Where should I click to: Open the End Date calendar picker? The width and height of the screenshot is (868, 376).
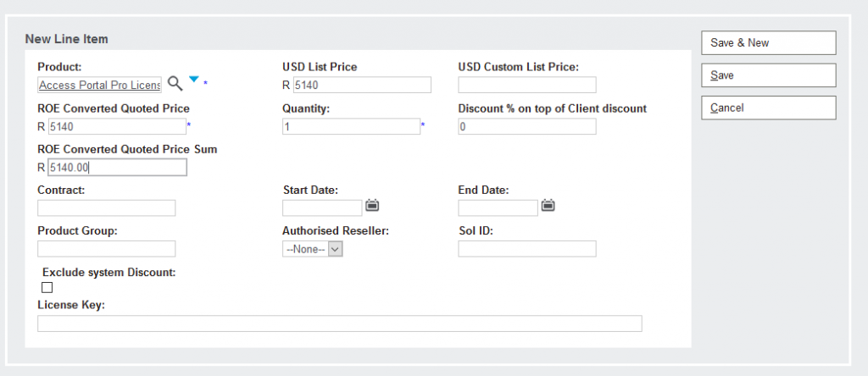[x=548, y=205]
